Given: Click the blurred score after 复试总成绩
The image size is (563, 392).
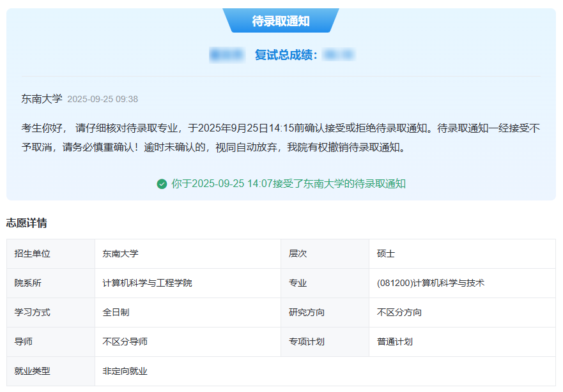Looking at the screenshot, I should 339,56.
